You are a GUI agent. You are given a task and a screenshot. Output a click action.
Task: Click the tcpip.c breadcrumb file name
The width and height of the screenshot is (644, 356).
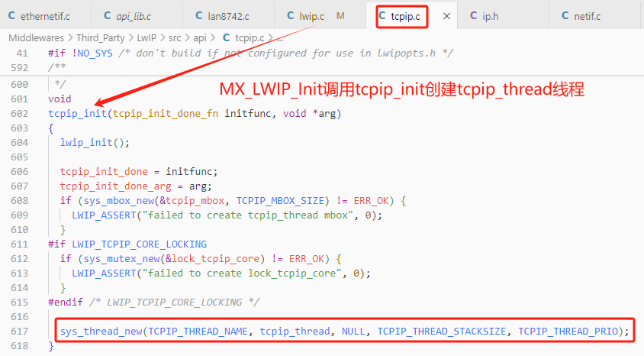point(250,38)
